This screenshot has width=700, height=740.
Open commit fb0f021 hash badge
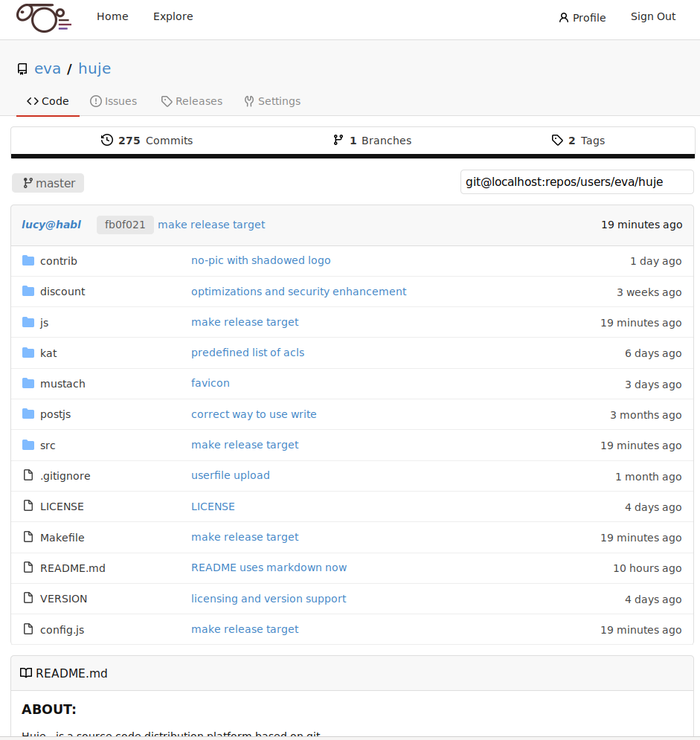coord(125,225)
